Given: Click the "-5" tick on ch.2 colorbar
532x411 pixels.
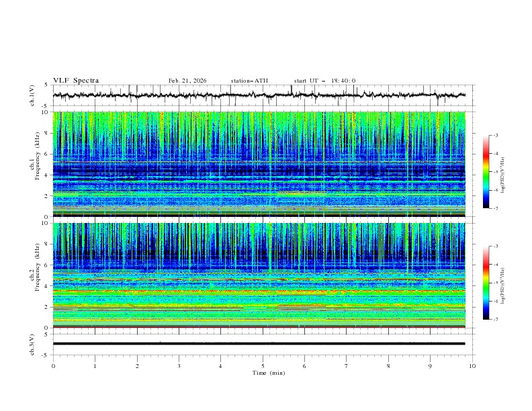Looking at the screenshot, I should [495, 283].
